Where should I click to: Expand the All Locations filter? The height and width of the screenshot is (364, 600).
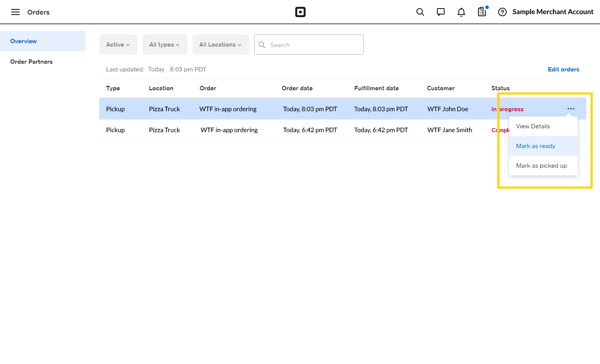tap(221, 44)
